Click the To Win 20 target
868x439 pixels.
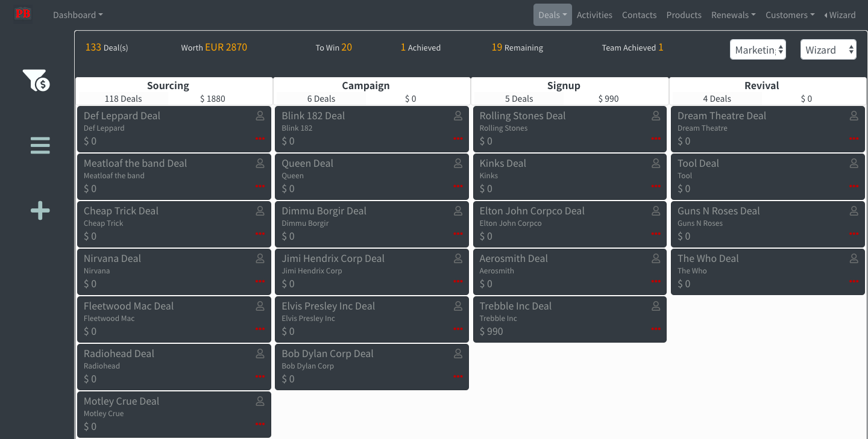click(x=334, y=48)
